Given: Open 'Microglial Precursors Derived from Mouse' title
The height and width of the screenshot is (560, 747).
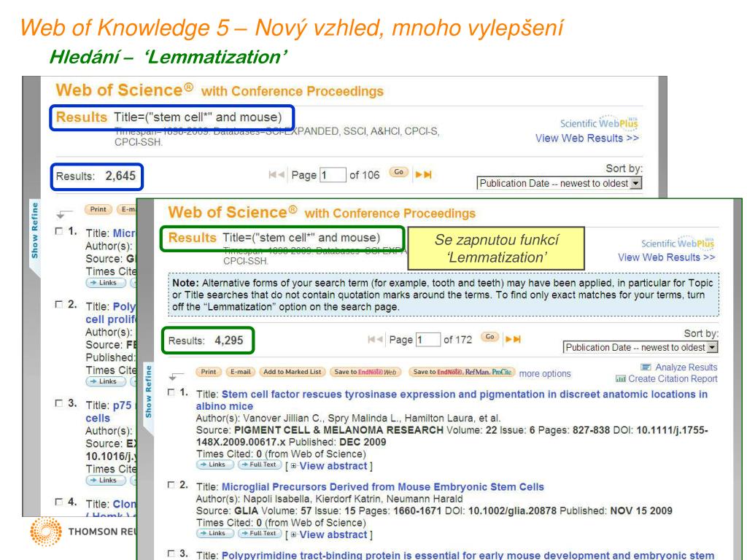Looking at the screenshot, I should point(382,486).
